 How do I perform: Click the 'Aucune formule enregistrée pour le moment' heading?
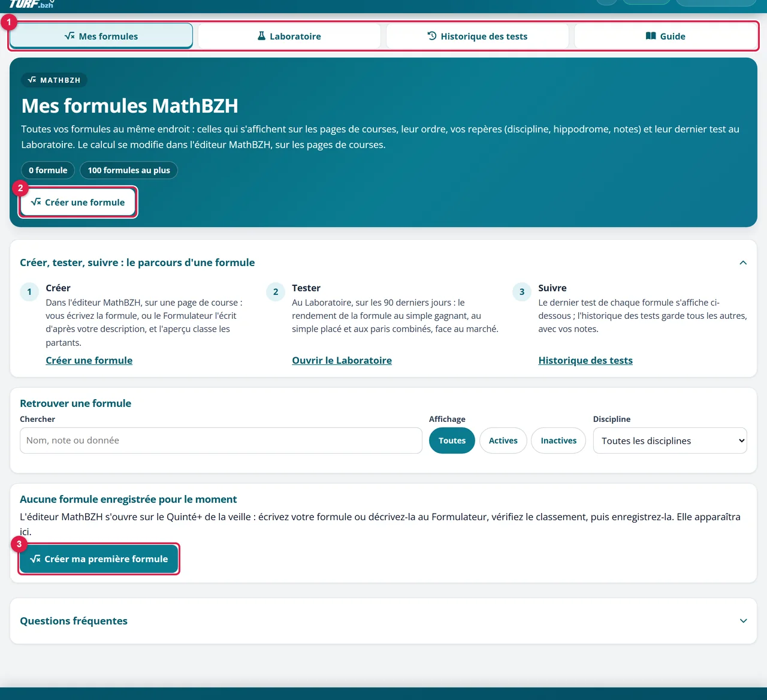click(x=128, y=499)
